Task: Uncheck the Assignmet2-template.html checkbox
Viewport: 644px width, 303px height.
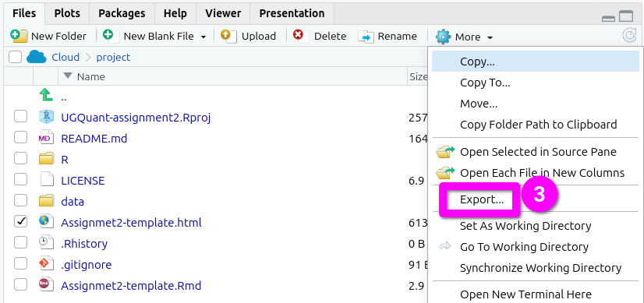Action: pos(20,222)
